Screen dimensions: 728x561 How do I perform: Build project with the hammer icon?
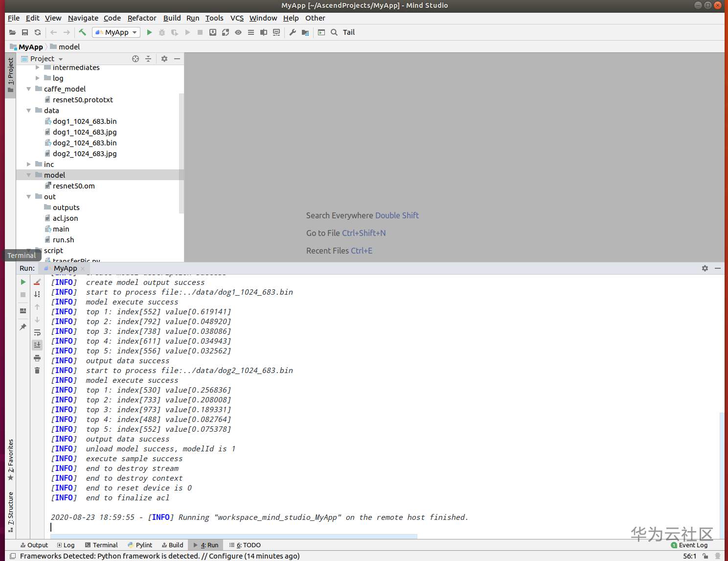point(82,32)
